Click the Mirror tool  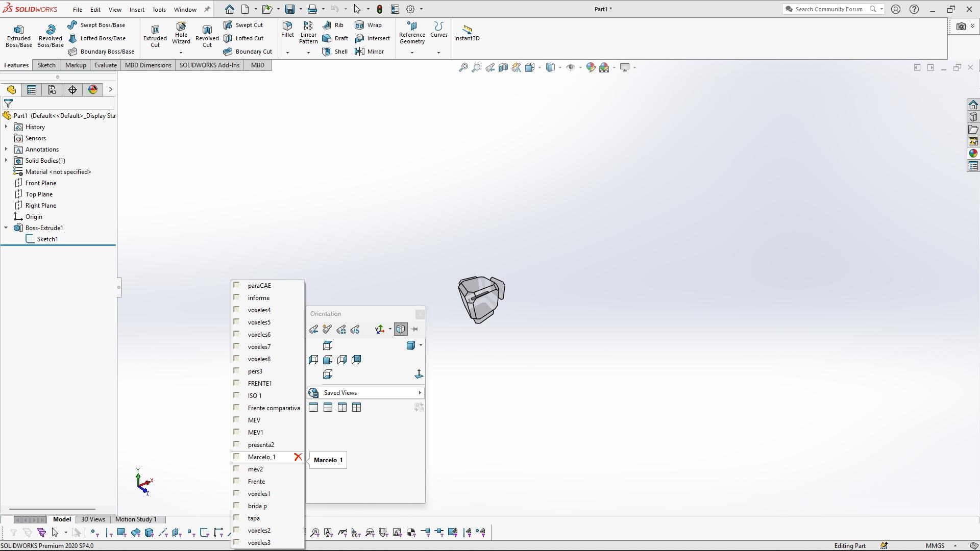tap(369, 52)
